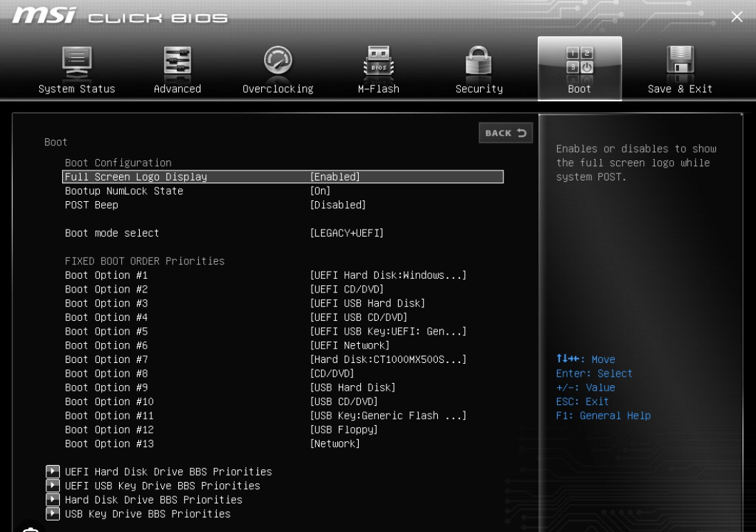Viewport: 756px width, 532px height.
Task: Click the F1: General Help hint
Action: click(x=603, y=415)
